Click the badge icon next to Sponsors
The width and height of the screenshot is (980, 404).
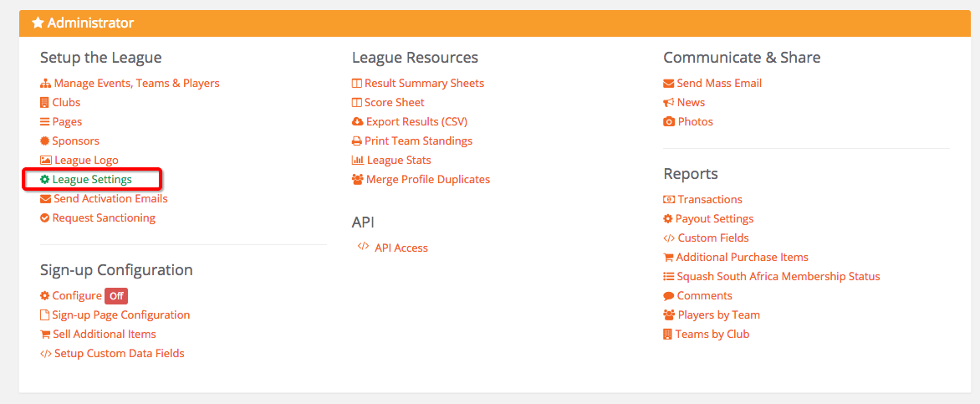click(x=44, y=141)
